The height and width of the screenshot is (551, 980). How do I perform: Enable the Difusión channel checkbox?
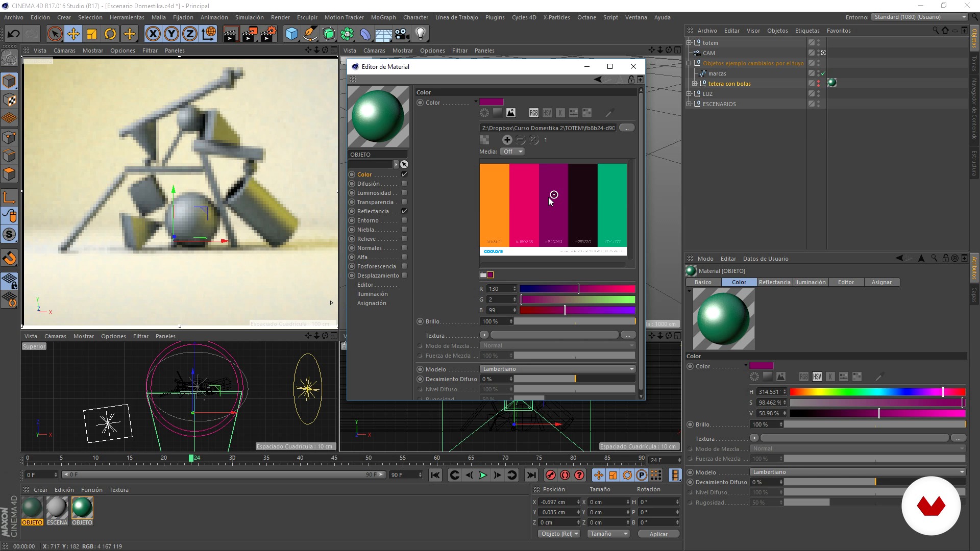404,184
